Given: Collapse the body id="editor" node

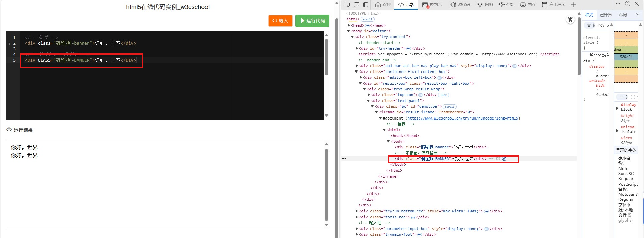Looking at the screenshot, I should pos(348,31).
